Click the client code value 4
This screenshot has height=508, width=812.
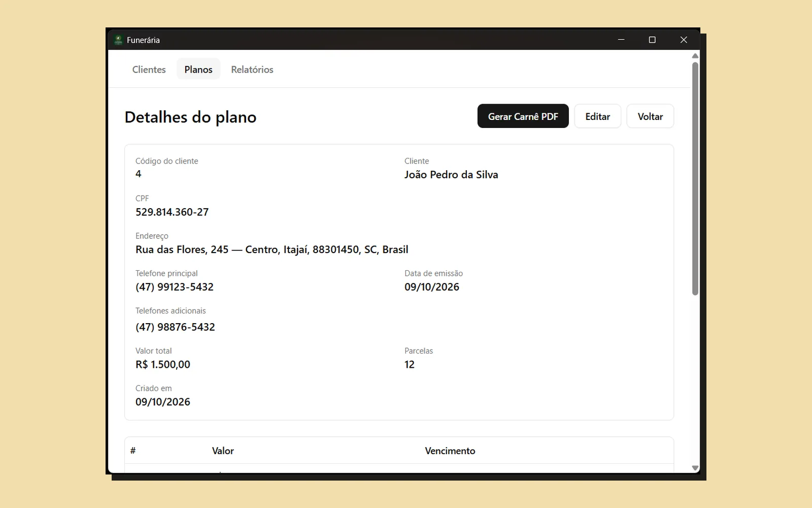138,174
